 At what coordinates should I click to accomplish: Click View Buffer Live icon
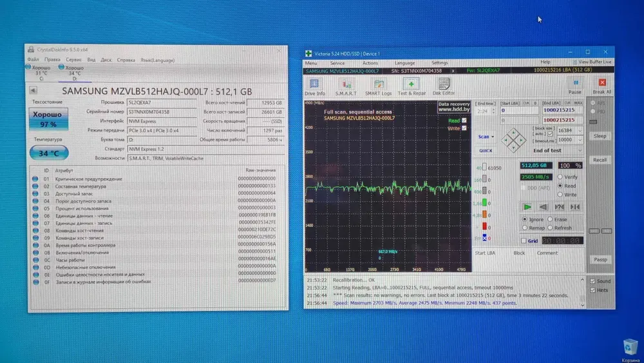coord(575,62)
